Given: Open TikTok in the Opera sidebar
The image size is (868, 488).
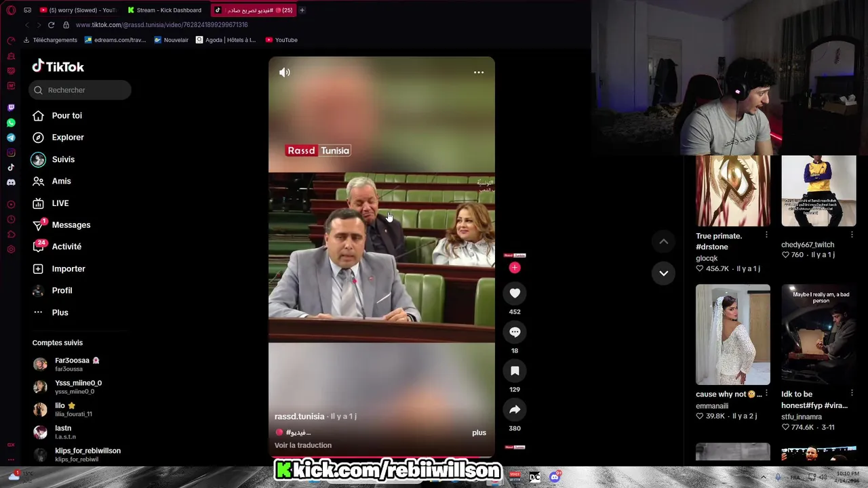Looking at the screenshot, I should pos(11,167).
